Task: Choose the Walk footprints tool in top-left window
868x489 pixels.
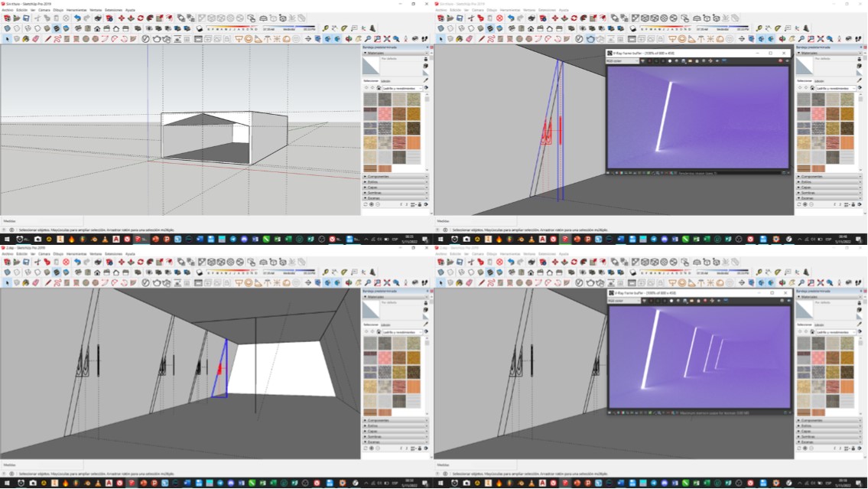Action: pyautogui.click(x=425, y=39)
